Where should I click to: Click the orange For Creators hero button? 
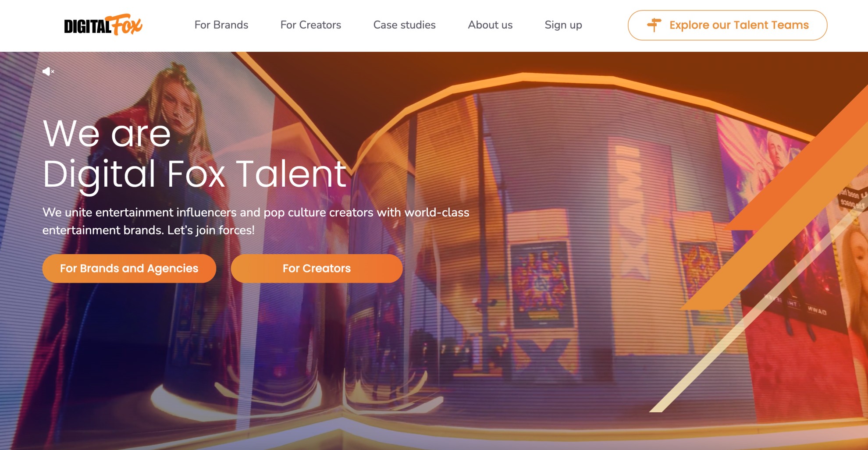pos(317,269)
